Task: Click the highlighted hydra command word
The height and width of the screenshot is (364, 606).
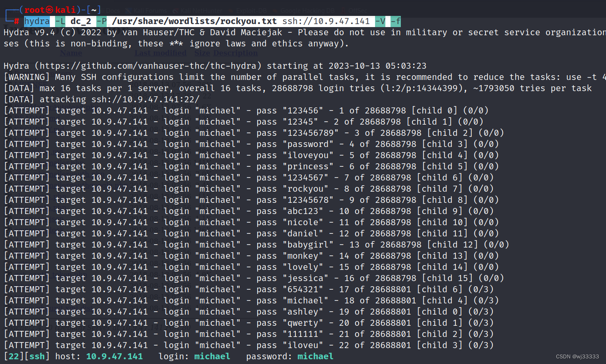Action: click(x=37, y=21)
